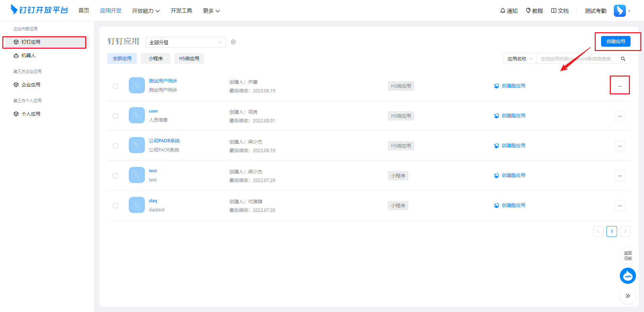Select page 1 in pagination
644x312 pixels.
tap(612, 231)
